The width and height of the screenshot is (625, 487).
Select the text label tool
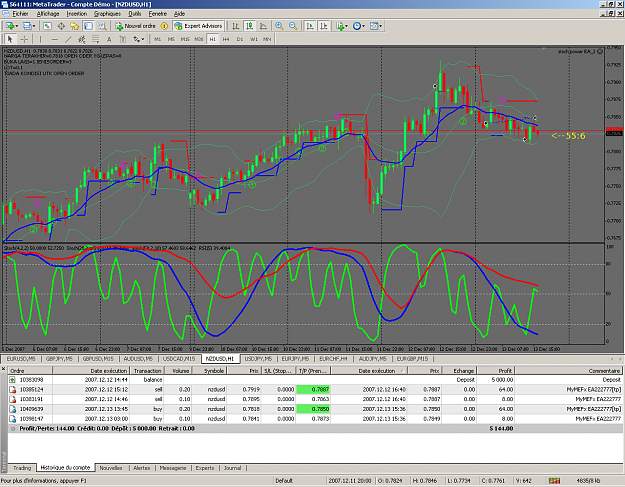pyautogui.click(x=123, y=39)
